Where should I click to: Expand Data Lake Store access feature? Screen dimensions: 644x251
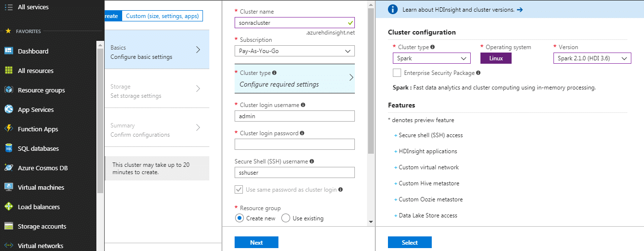(425, 215)
